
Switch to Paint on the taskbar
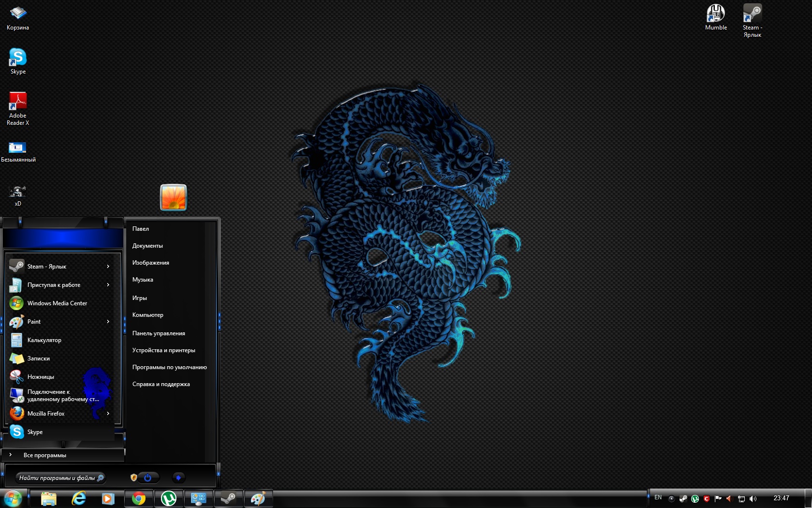click(x=258, y=499)
